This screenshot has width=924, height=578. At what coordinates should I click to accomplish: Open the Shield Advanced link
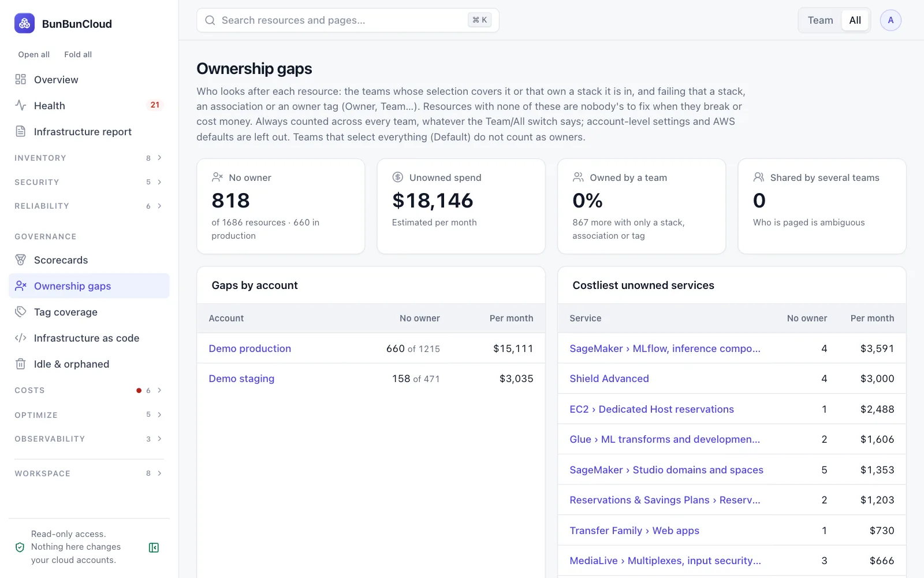609,379
